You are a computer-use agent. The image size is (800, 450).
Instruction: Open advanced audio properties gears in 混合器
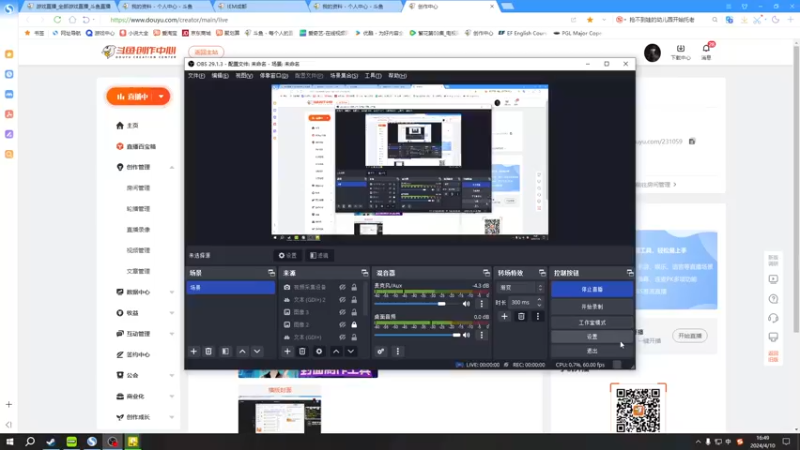381,352
